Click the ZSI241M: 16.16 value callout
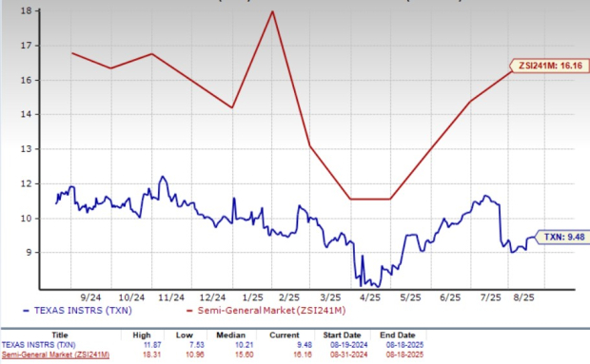Screen dimensions: 590x364 pos(550,66)
